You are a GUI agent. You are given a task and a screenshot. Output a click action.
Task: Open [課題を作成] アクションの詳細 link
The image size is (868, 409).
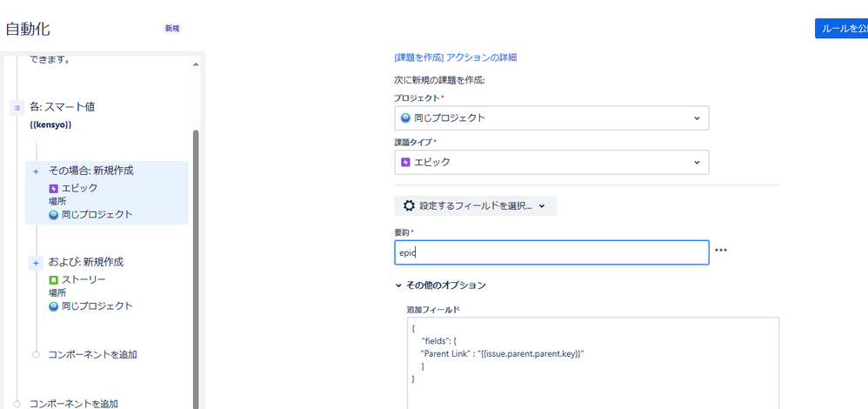pos(456,57)
